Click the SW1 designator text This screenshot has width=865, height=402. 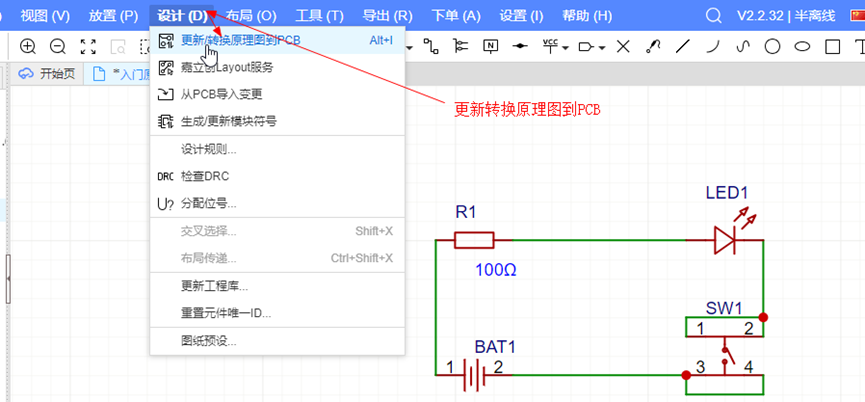(724, 308)
